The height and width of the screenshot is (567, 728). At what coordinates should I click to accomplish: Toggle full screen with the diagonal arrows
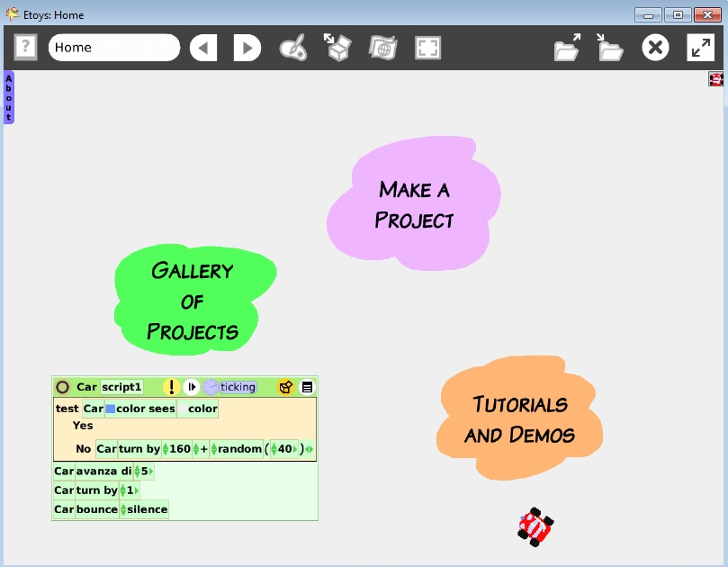700,48
